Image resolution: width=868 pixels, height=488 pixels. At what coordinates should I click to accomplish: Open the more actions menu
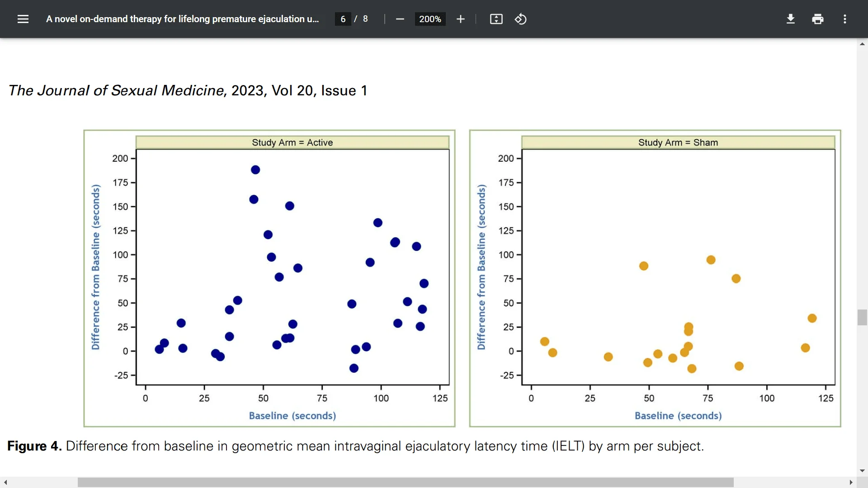tap(845, 19)
